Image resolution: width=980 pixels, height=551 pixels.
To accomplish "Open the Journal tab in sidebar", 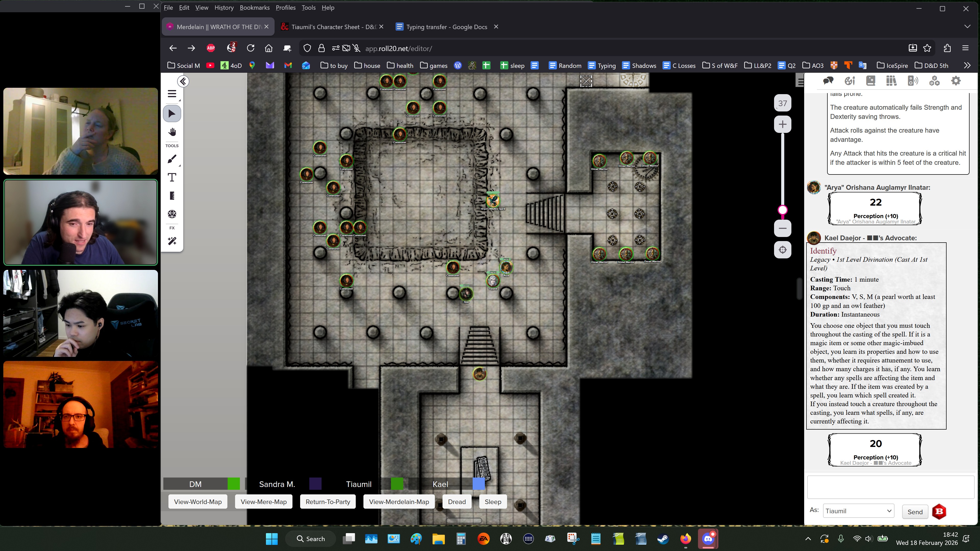I will point(871,81).
